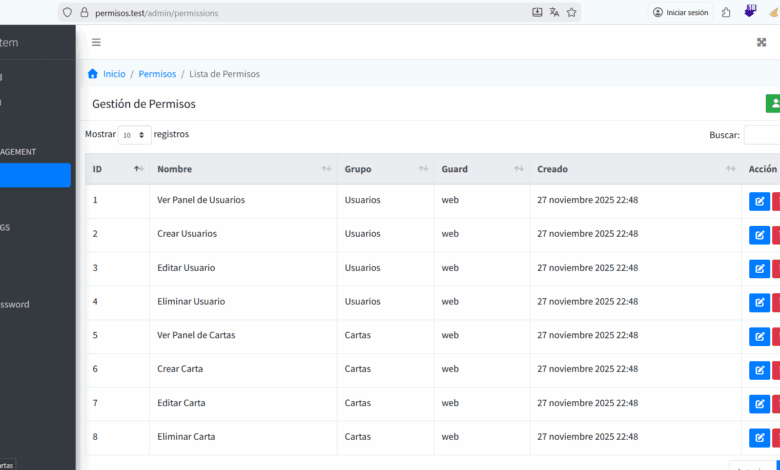Toggle the sidebar hamburger menu
This screenshot has width=780, height=470.
[96, 42]
